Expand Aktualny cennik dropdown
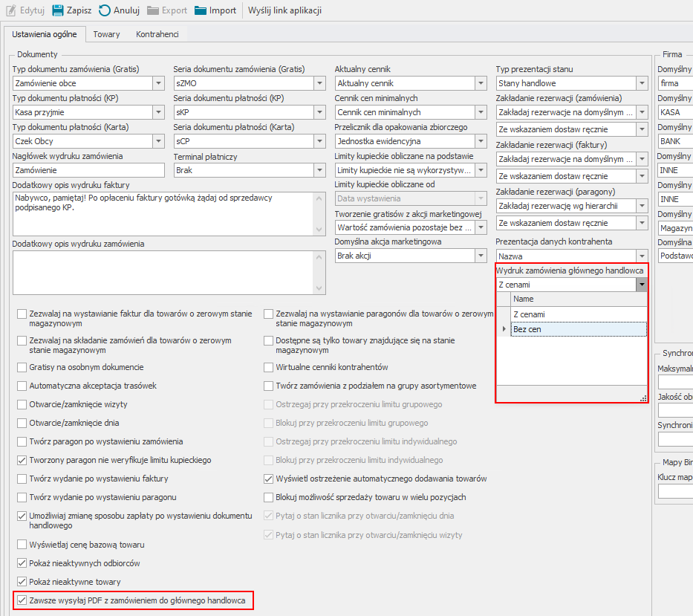 [x=481, y=83]
